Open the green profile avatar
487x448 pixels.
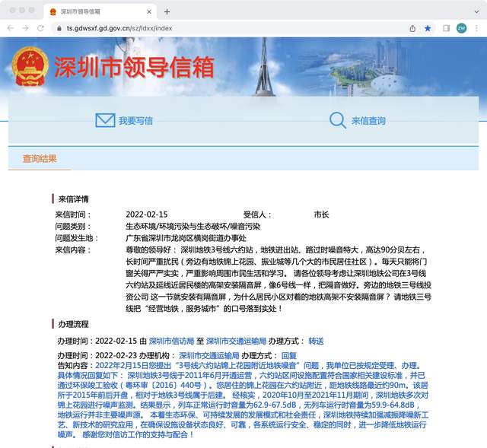(462, 28)
